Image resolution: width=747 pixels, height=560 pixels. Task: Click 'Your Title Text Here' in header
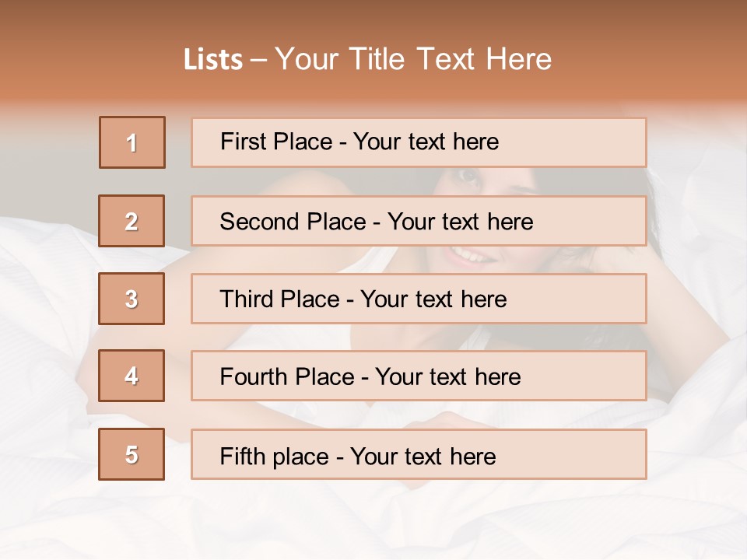(x=413, y=59)
